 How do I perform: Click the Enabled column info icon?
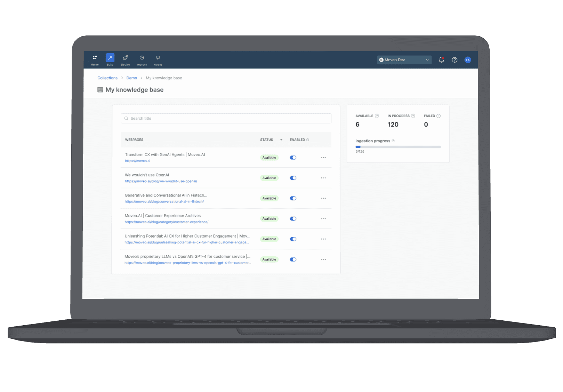coord(307,140)
